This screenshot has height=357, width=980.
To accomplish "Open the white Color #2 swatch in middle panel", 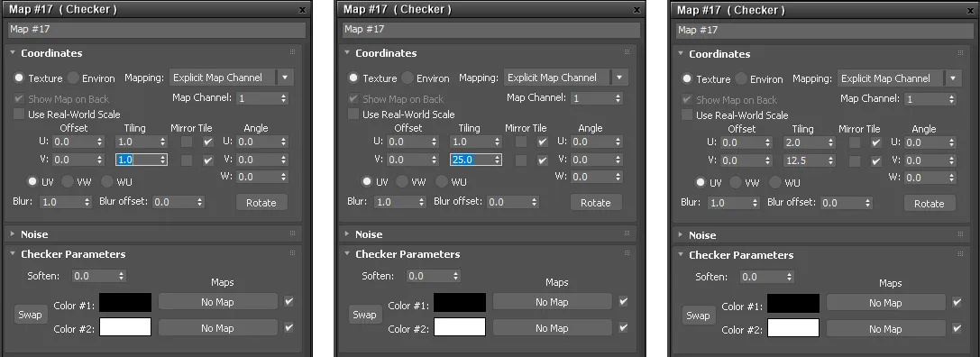I will click(460, 327).
